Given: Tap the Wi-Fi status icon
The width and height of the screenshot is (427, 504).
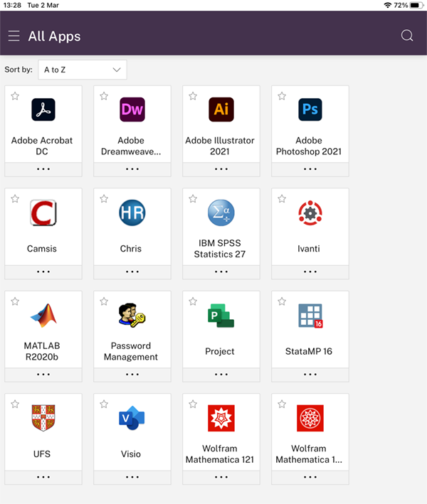Looking at the screenshot, I should (387, 5).
